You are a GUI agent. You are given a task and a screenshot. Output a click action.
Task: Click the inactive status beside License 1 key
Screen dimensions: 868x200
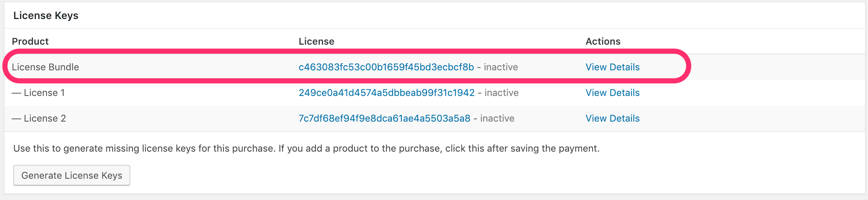pyautogui.click(x=501, y=93)
